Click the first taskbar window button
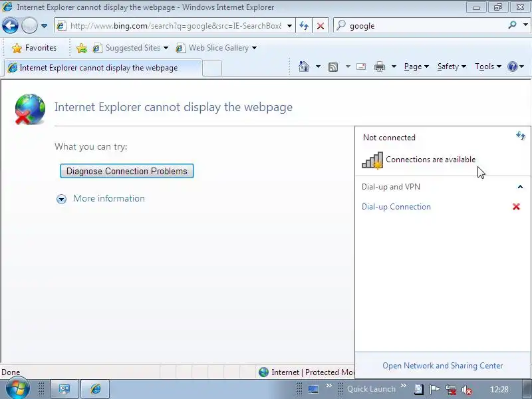 [x=65, y=389]
